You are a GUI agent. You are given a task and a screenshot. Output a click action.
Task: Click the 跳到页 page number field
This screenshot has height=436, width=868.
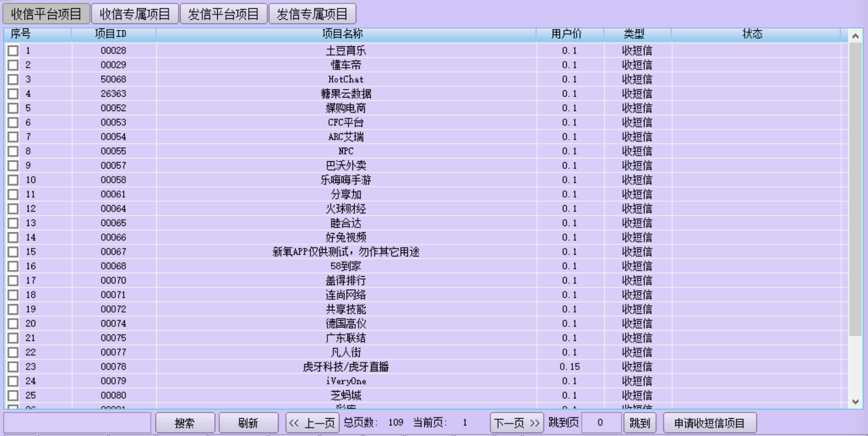click(x=601, y=423)
